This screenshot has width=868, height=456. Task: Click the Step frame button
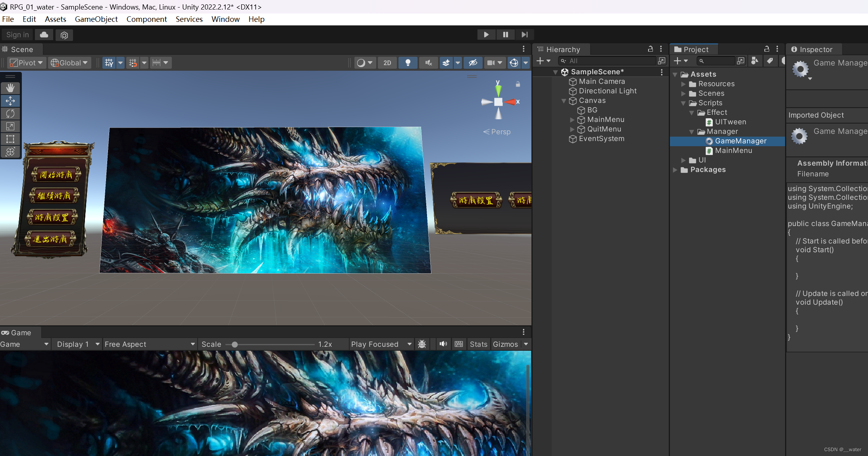(524, 35)
